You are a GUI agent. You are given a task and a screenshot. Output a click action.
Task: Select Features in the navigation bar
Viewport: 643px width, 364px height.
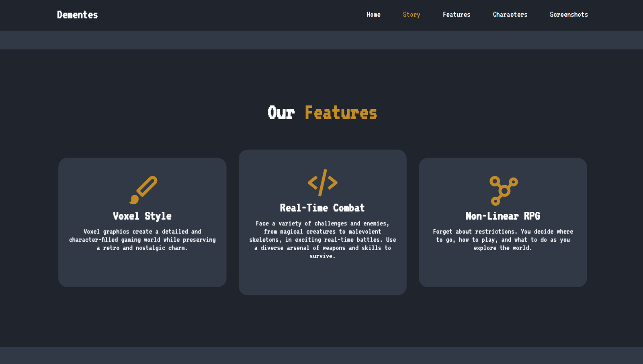click(457, 14)
